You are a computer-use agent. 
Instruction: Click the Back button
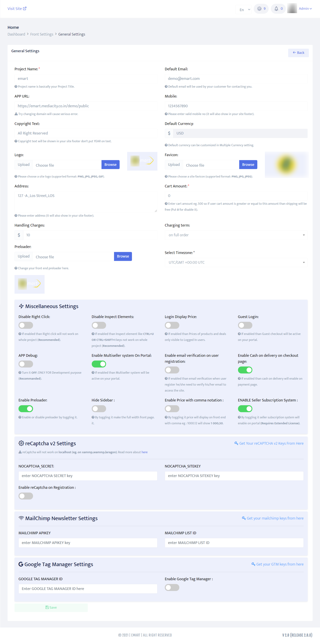298,53
